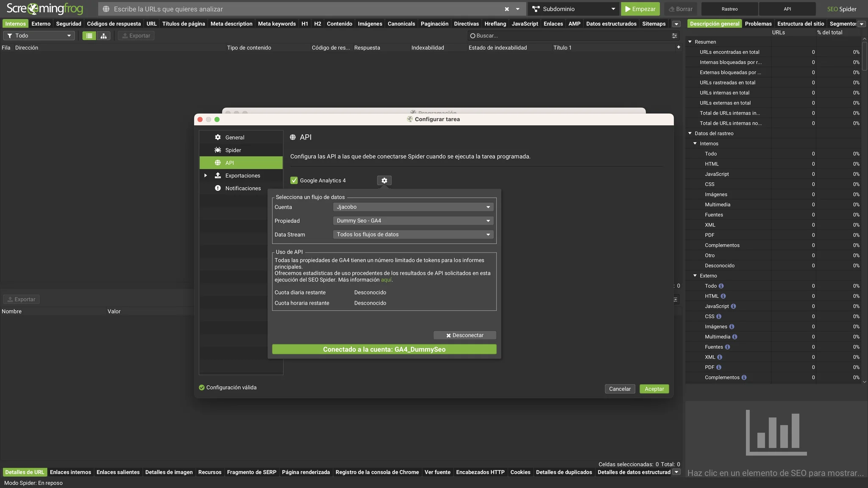Clear the URL bar with X icon
The width and height of the screenshot is (868, 488).
click(x=506, y=9)
